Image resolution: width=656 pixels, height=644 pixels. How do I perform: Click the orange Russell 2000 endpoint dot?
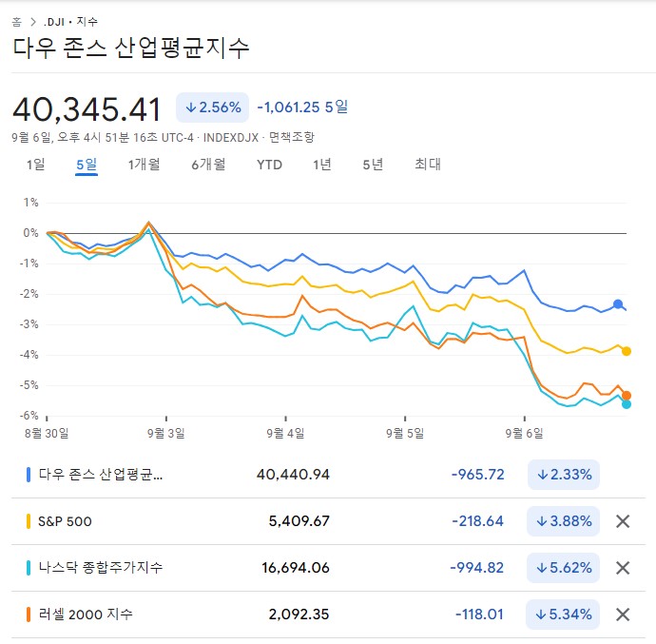coord(627,396)
